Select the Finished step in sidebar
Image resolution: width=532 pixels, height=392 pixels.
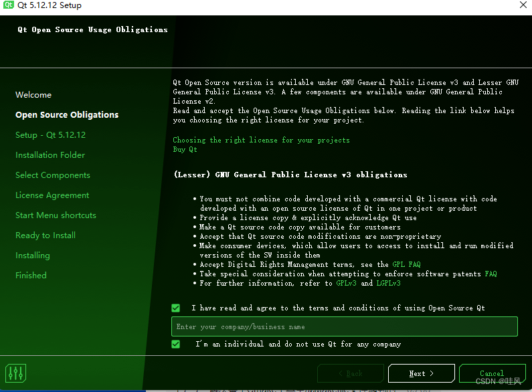pos(31,276)
